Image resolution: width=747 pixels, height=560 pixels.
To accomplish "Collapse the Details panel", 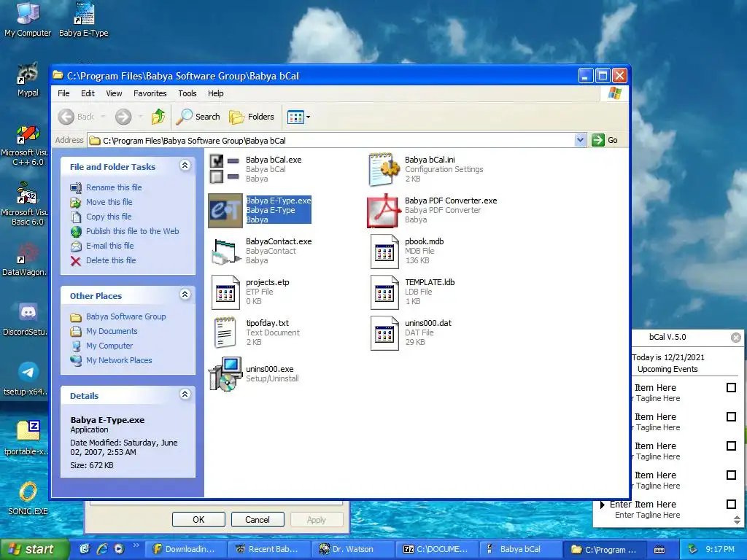I will pyautogui.click(x=185, y=394).
